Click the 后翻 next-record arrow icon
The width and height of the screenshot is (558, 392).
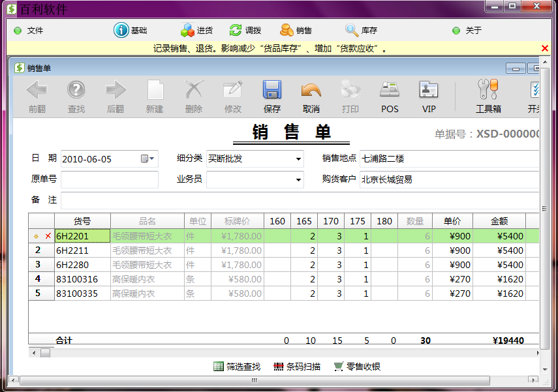pos(116,89)
